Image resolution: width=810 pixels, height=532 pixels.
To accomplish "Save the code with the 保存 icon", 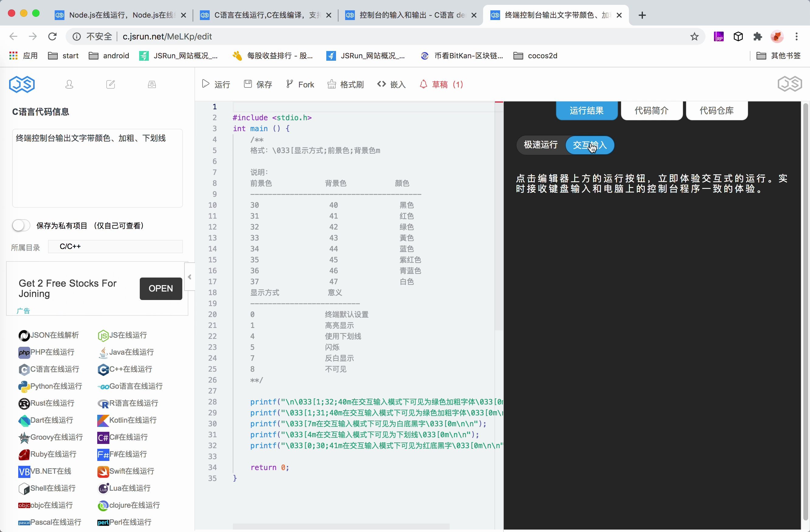I will pyautogui.click(x=248, y=84).
